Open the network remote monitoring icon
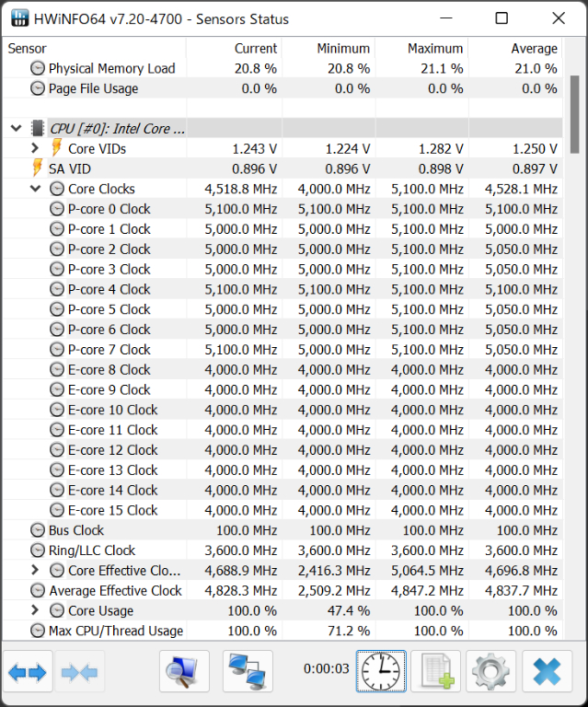Viewport: 588px width, 707px height. click(x=248, y=672)
